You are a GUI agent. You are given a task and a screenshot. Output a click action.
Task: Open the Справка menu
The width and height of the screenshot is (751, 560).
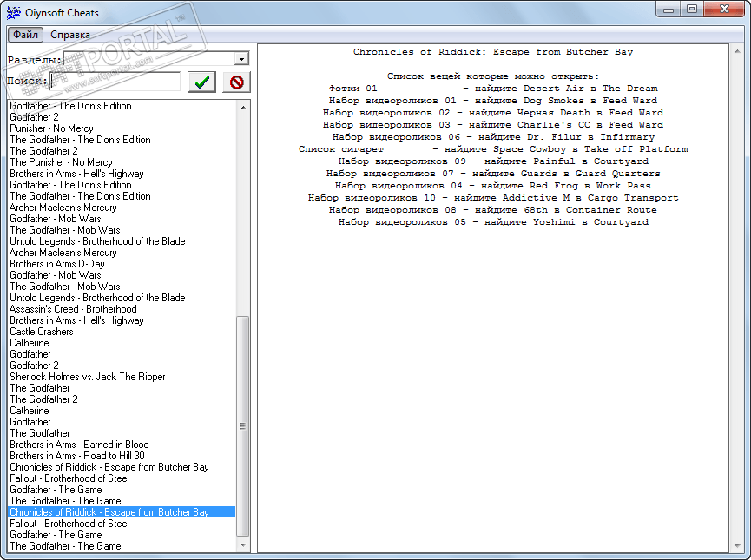(x=70, y=35)
